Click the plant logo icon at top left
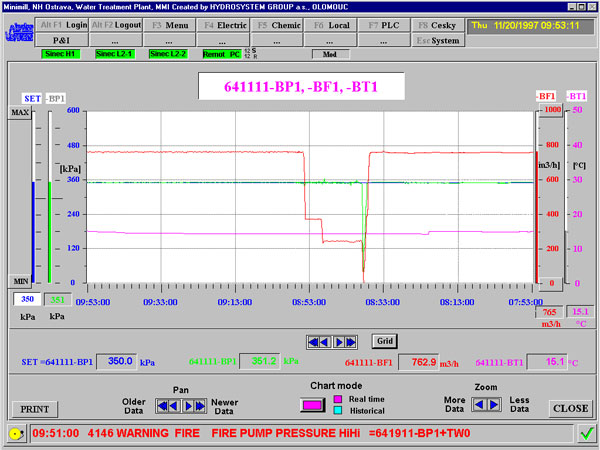Viewport: 600px width, 450px height. pos(18,31)
